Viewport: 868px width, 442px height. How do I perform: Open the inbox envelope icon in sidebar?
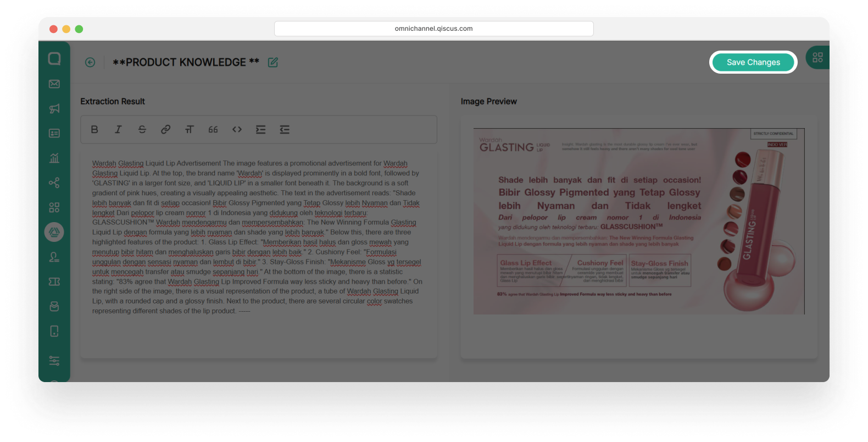pos(54,84)
